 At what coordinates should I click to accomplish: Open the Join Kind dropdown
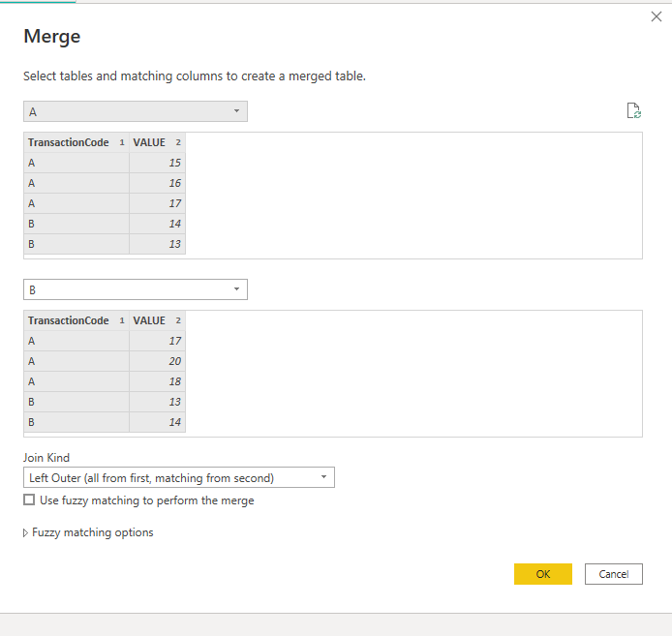[179, 477]
